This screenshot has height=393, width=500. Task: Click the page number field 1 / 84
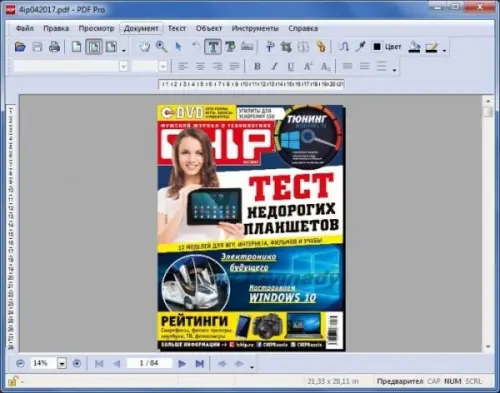click(x=149, y=363)
